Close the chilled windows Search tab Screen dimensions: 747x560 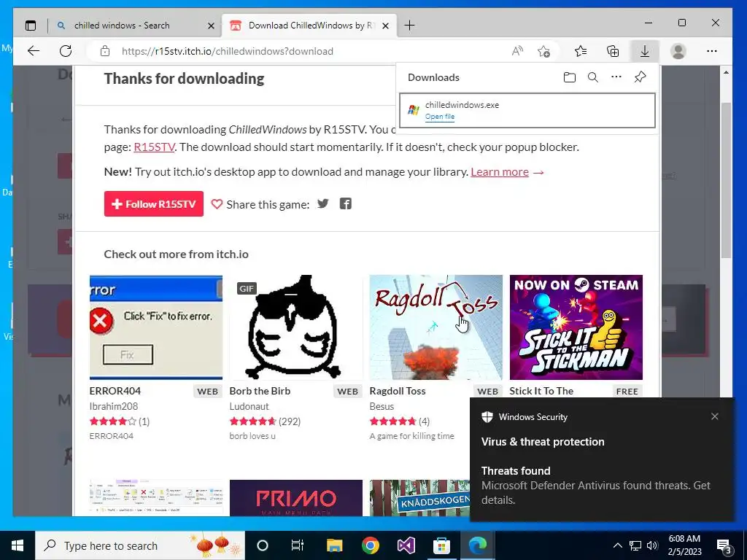coord(211,26)
